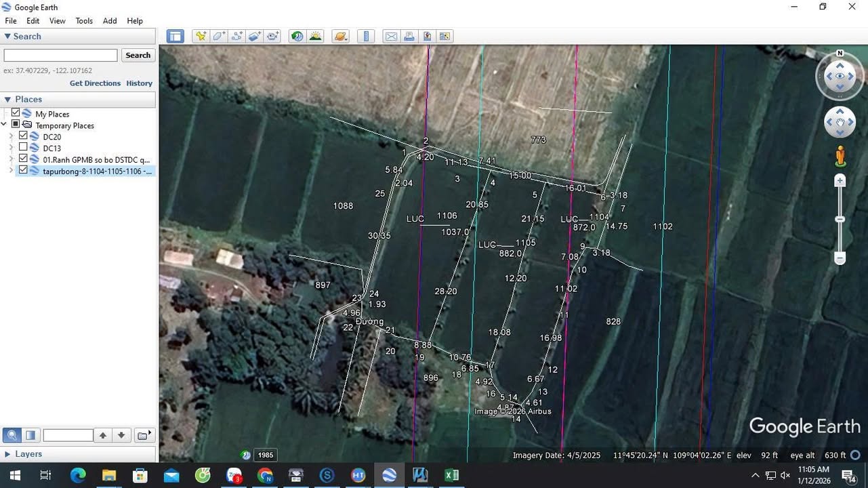Uncheck the My Places checkbox

[x=16, y=113]
